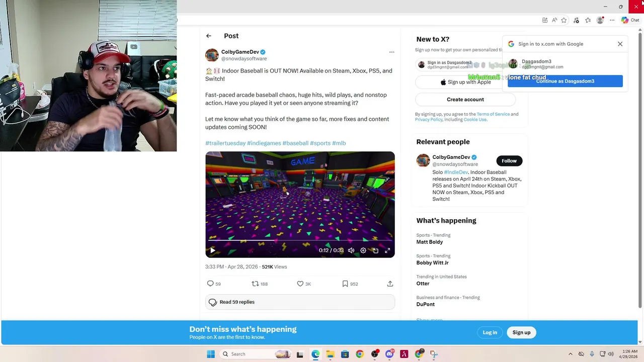644x362 pixels.
Task: Open File Explorer from taskbar
Action: pos(330,354)
